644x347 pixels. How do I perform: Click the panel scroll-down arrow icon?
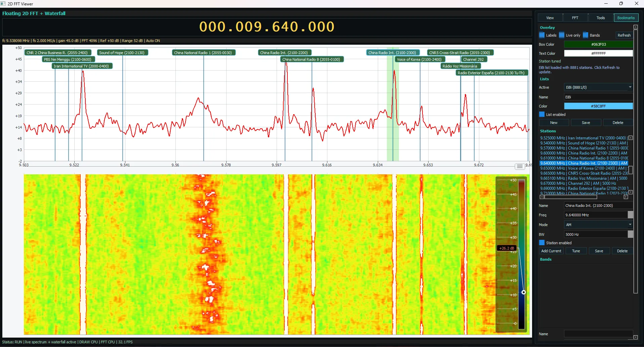tap(636, 337)
